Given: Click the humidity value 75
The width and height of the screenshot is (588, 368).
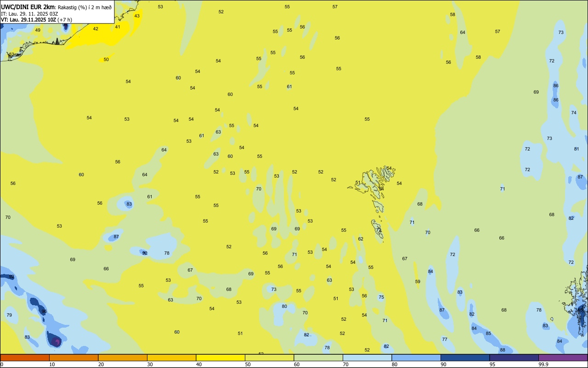Looking at the screenshot, I should tap(381, 297).
